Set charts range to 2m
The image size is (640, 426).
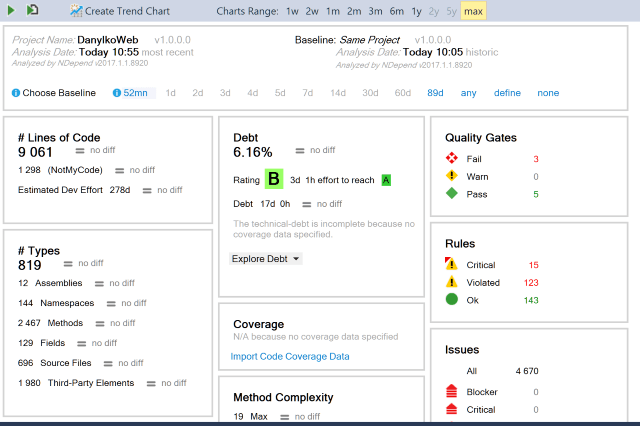(354, 11)
